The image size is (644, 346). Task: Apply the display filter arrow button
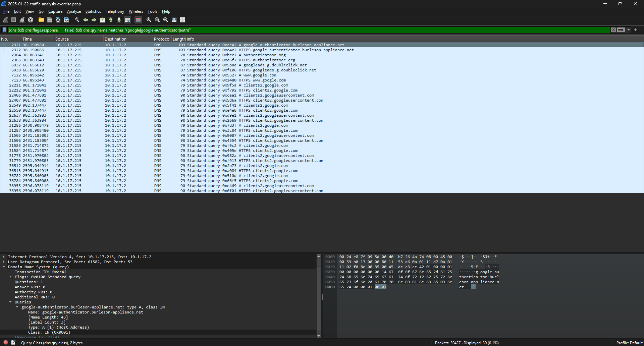coord(621,30)
